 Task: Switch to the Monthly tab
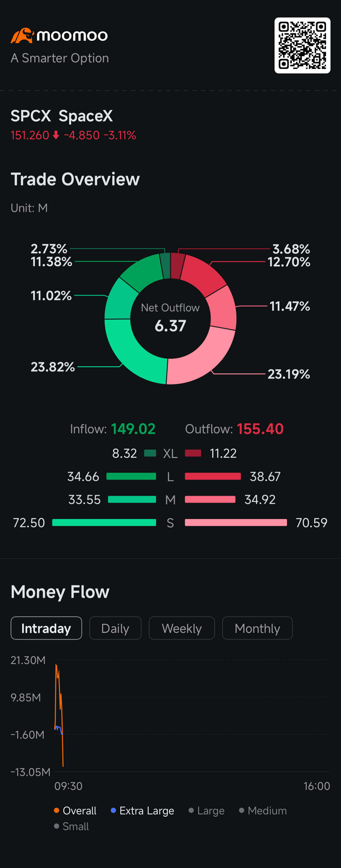tap(257, 628)
